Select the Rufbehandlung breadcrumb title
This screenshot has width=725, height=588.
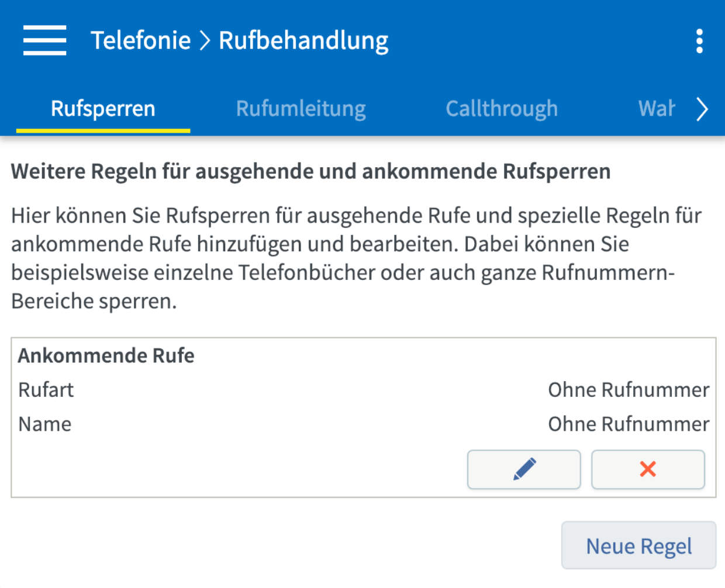303,41
